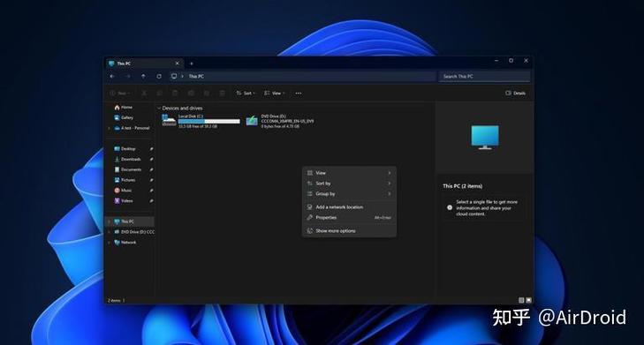The width and height of the screenshot is (644, 345).
Task: Add a new tab with plus icon
Action: pyautogui.click(x=192, y=64)
